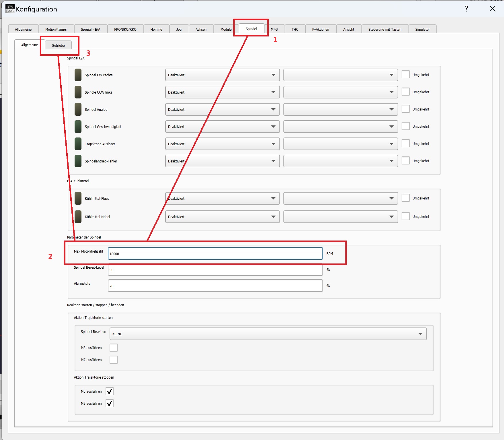504x440 pixels.
Task: Click the Spindel Analog status indicator
Action: [78, 109]
